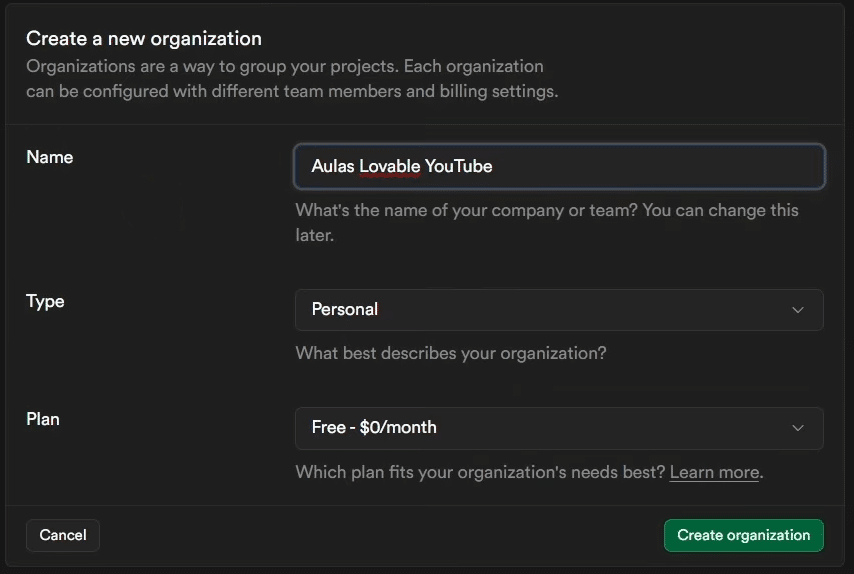Click the Create organization button

click(743, 535)
